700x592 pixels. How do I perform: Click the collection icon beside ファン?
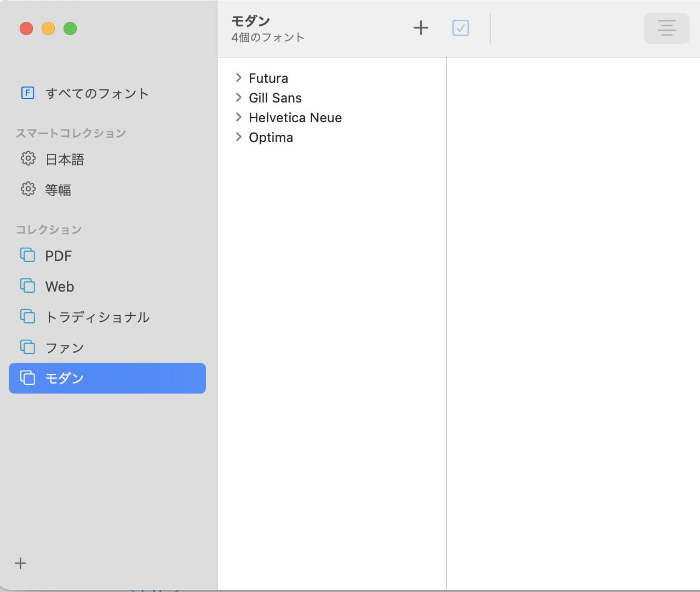27,347
